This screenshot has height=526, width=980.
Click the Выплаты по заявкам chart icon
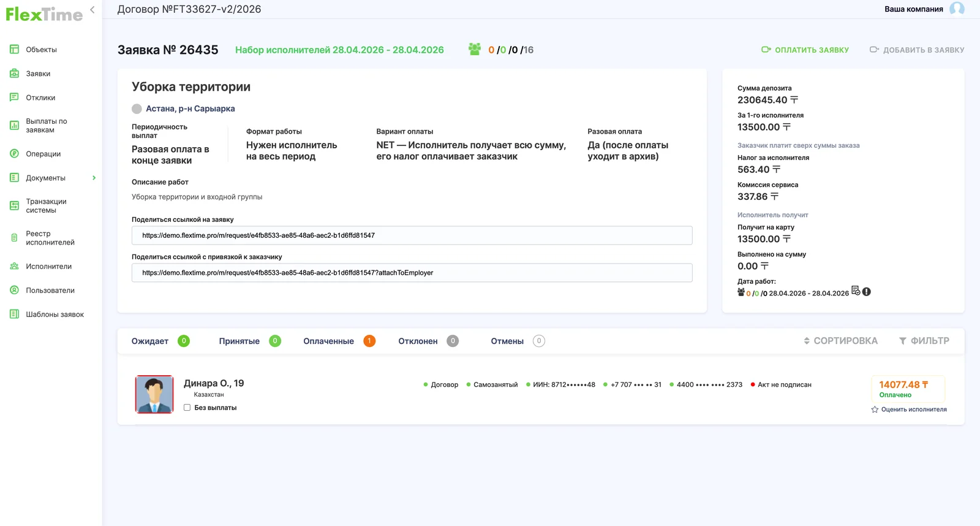coord(14,126)
